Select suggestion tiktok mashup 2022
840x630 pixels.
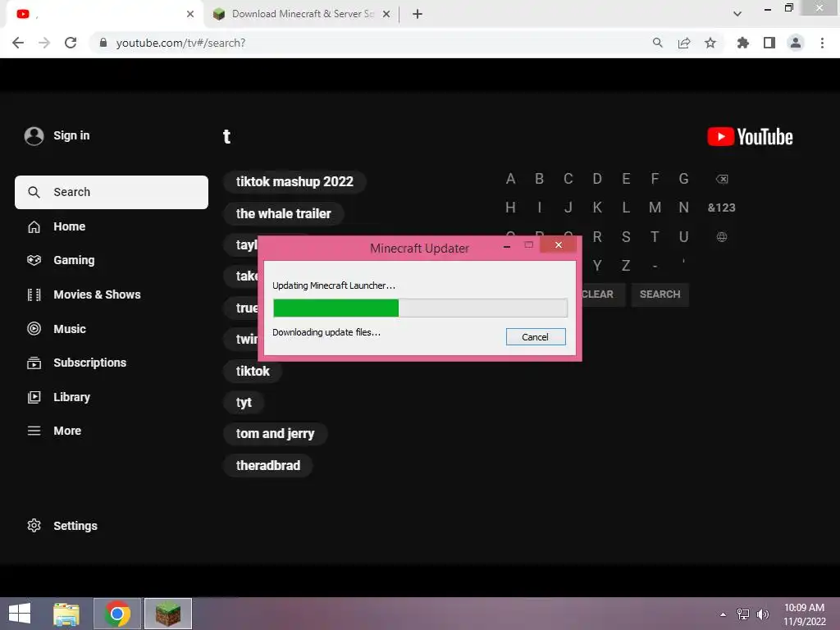[294, 181]
